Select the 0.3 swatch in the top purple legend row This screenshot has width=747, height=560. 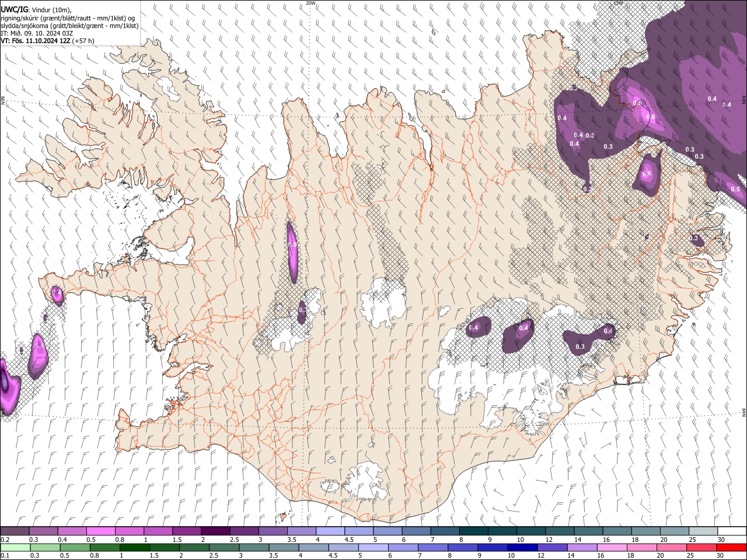[43, 531]
